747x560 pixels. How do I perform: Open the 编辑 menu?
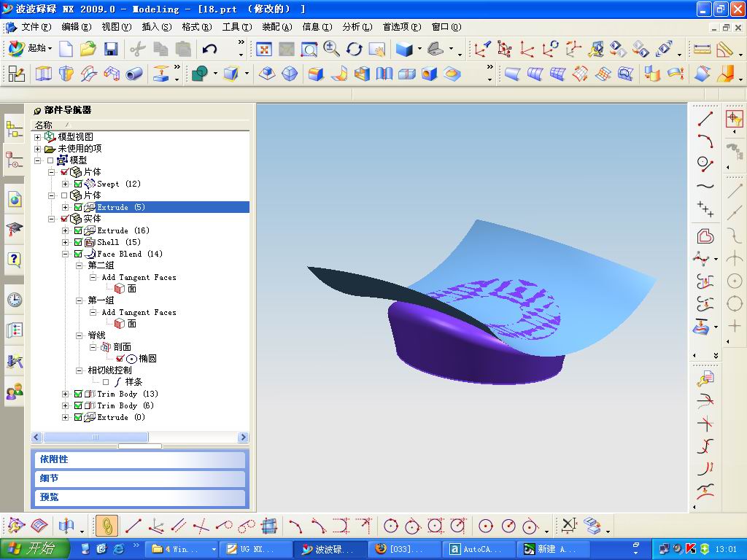click(76, 27)
